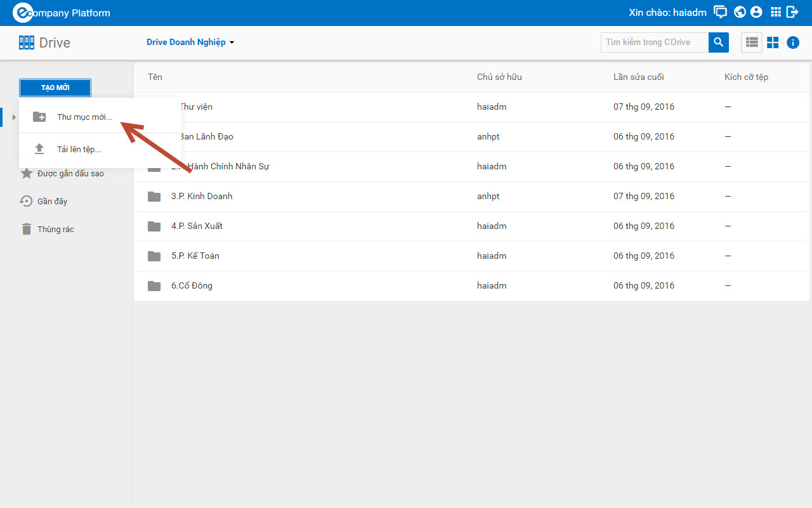The image size is (812, 508).
Task: Click the Hành Chính Nhân Sự folder name
Action: coord(228,166)
